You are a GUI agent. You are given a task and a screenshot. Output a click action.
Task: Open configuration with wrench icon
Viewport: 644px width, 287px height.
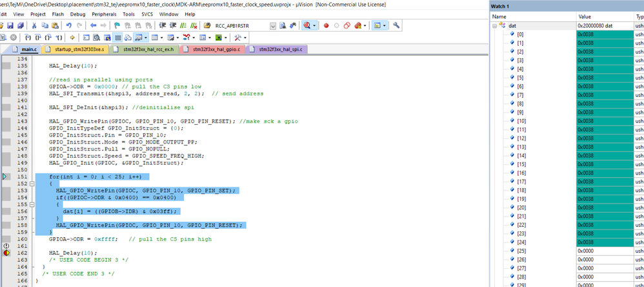click(396, 25)
